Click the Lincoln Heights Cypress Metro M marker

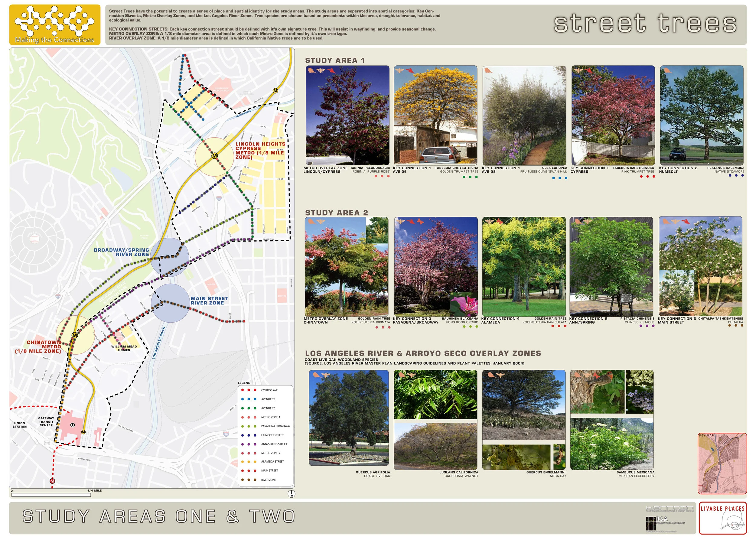[214, 156]
